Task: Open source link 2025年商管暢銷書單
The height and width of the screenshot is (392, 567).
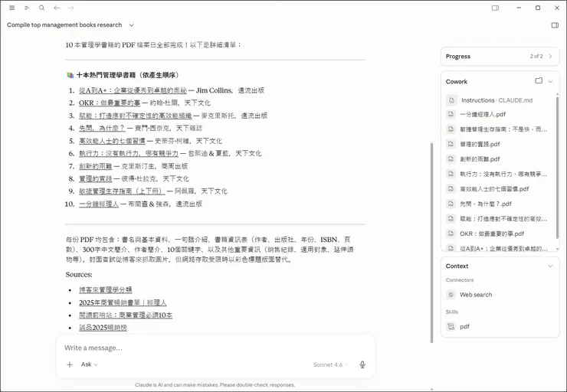Action: tap(123, 302)
